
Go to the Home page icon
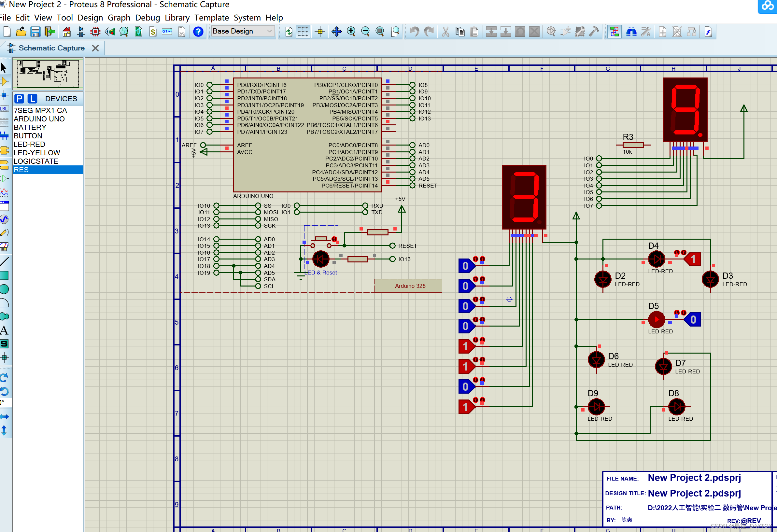pyautogui.click(x=66, y=32)
